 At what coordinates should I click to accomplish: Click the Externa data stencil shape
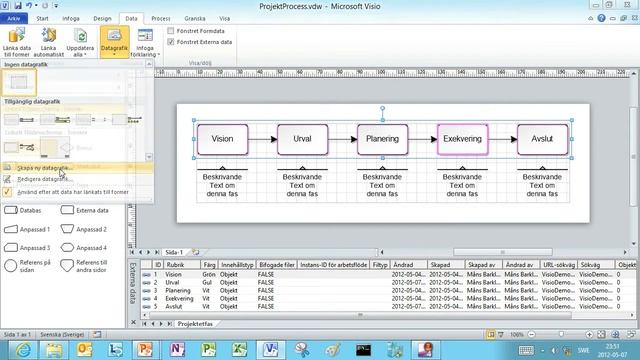click(84, 210)
